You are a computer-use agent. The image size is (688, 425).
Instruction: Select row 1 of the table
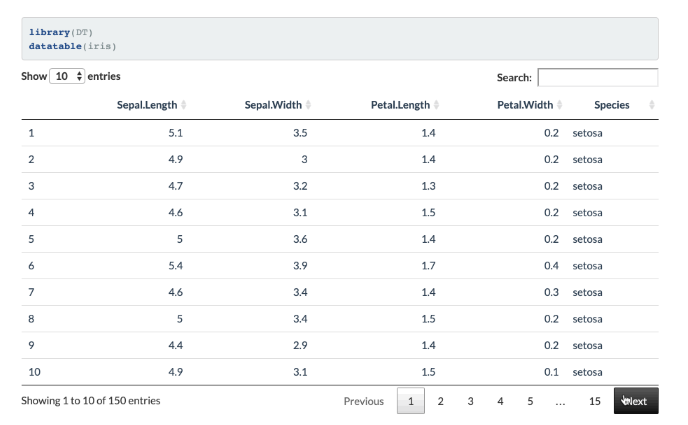point(340,132)
